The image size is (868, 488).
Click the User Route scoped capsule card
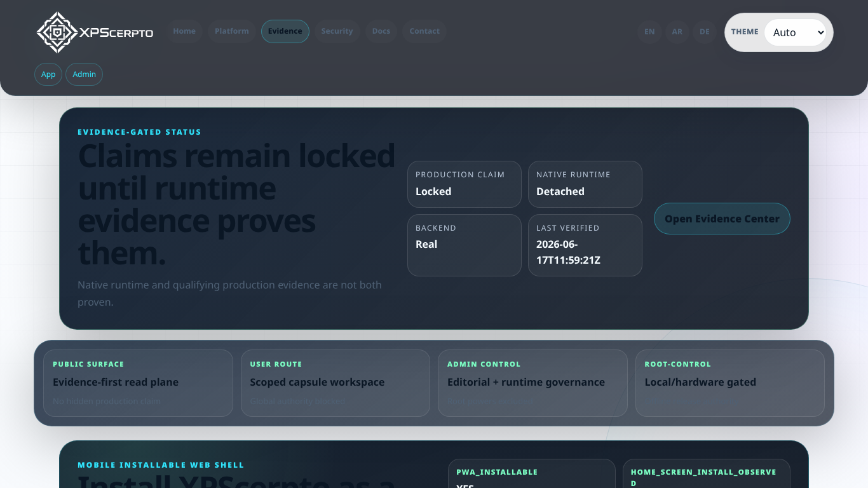click(x=336, y=383)
